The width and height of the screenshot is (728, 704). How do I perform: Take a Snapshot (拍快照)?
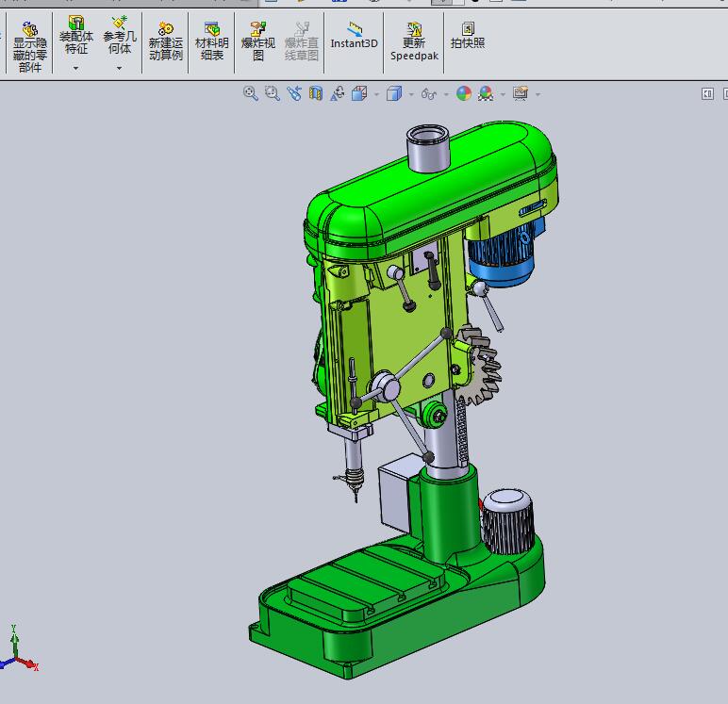click(467, 35)
